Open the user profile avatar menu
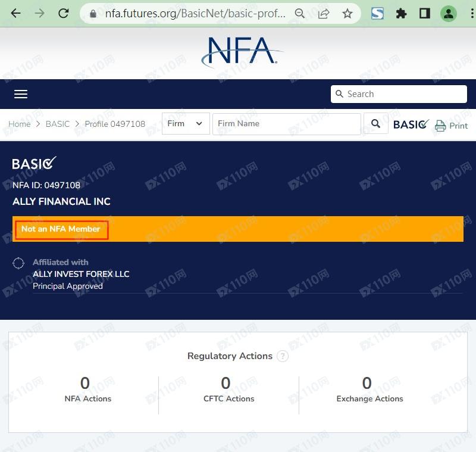 click(x=449, y=13)
